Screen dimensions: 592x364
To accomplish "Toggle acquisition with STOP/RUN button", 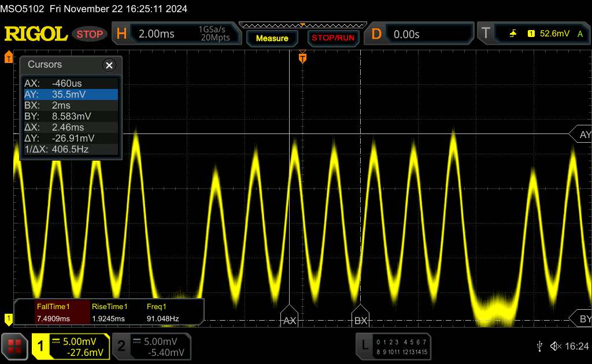I will click(x=332, y=38).
